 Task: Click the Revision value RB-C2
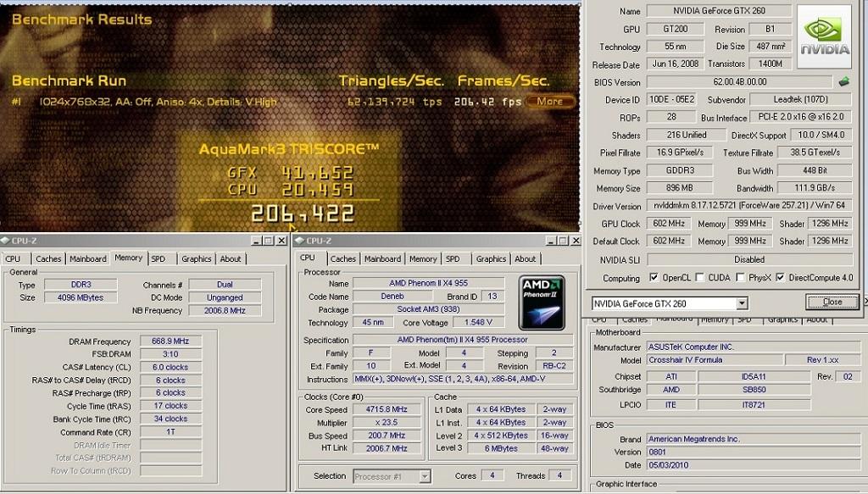(554, 366)
